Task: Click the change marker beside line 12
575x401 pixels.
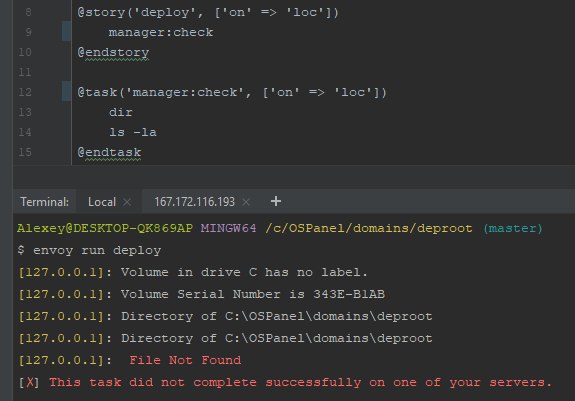Action: point(66,91)
